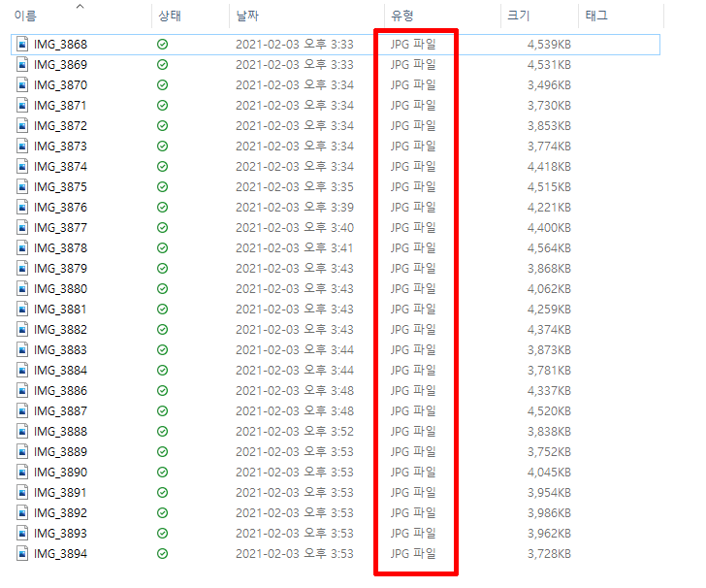Select the IMG_3868 image file icon

tap(22, 45)
